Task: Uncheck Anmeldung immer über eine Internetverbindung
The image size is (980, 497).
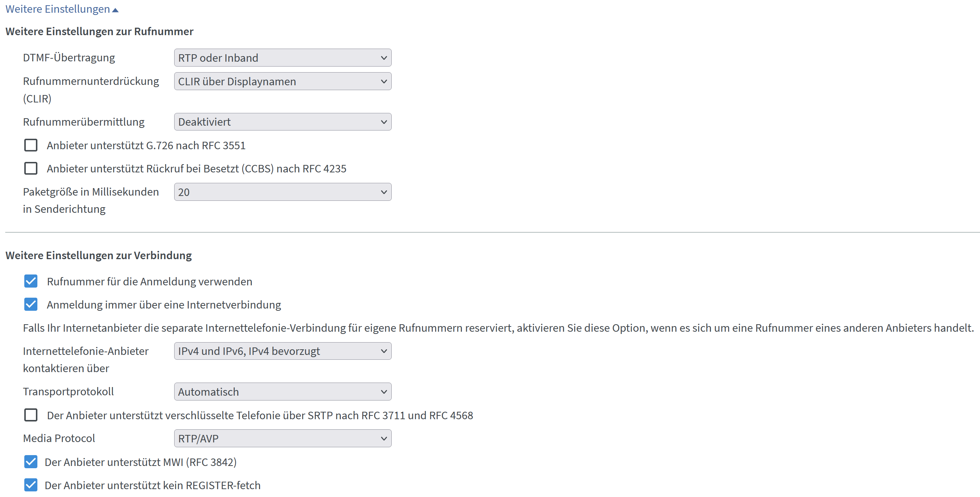Action: 31,304
